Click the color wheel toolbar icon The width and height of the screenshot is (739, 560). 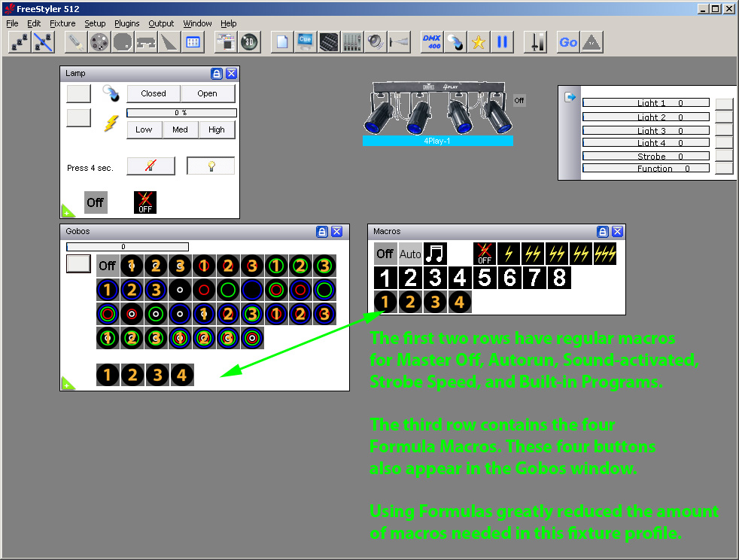(x=99, y=42)
